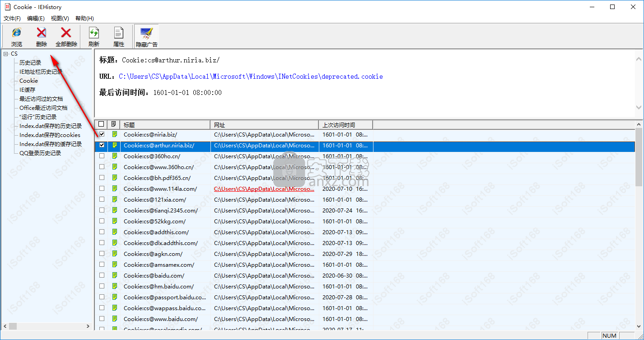Click the note icon of Cookie:cs@agkn.com row
This screenshot has width=644, height=340.
[115, 254]
